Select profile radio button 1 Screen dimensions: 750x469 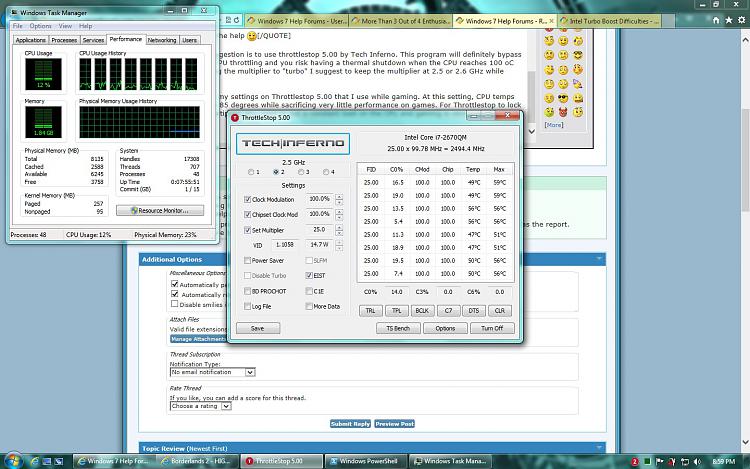coord(251,172)
